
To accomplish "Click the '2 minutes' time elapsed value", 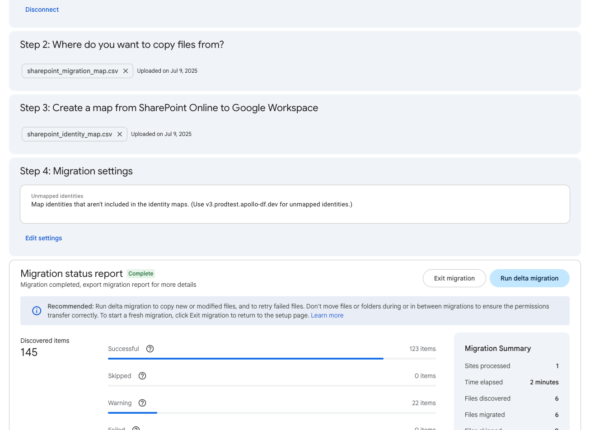I will (544, 382).
